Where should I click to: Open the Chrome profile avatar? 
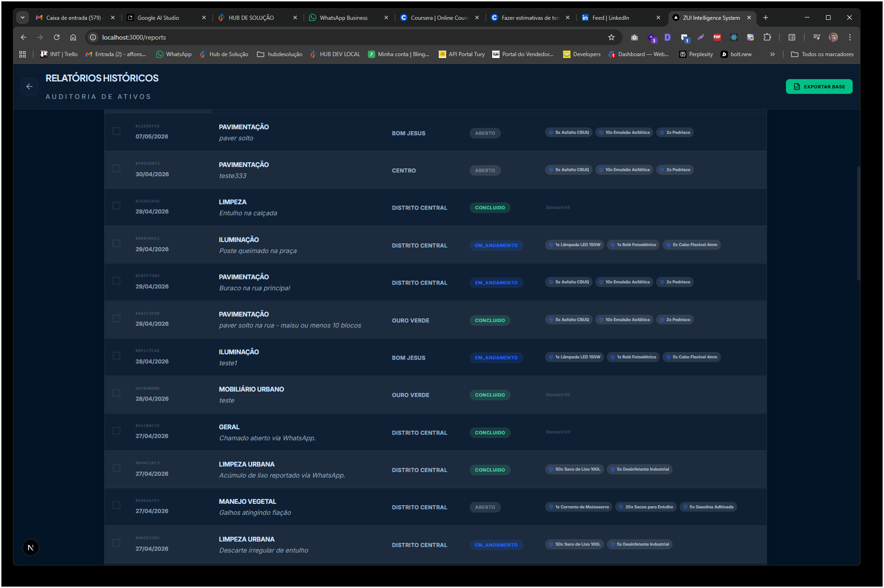[833, 37]
